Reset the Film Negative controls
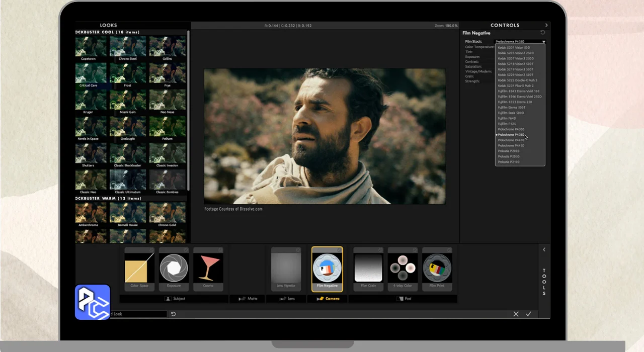This screenshot has height=352, width=644. pyautogui.click(x=542, y=33)
